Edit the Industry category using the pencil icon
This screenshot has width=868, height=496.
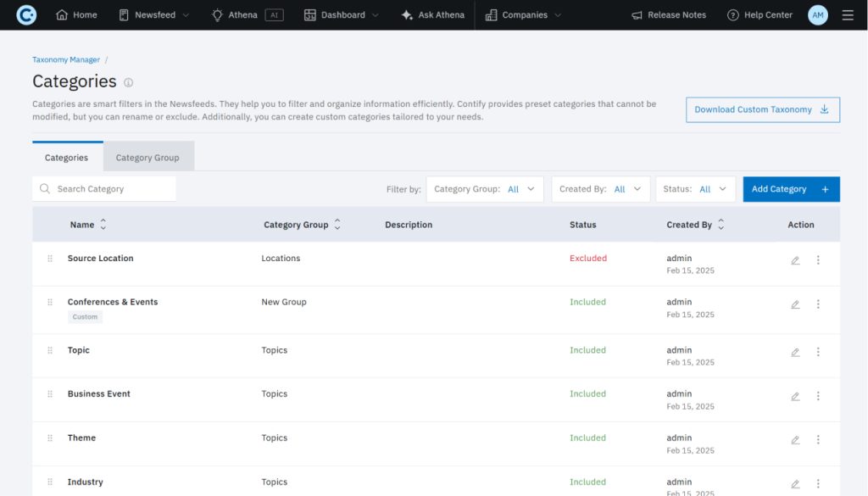pos(795,483)
